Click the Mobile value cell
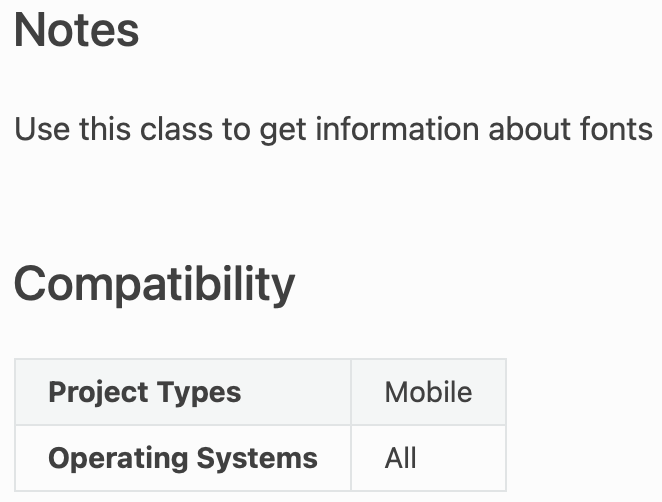662x502 pixels. (x=428, y=392)
